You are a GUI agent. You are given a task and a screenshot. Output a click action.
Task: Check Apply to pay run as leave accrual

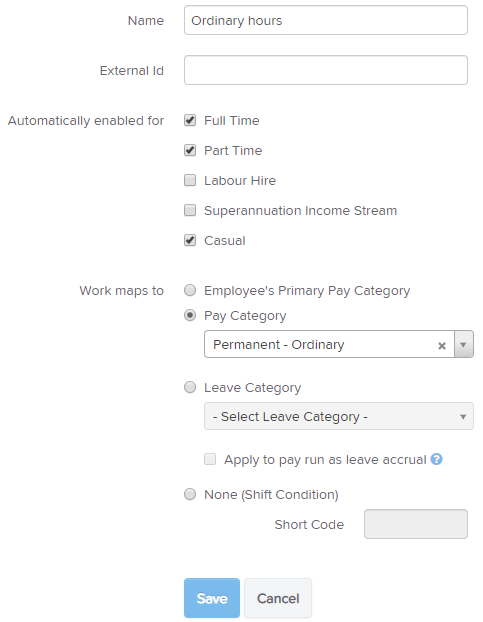point(210,459)
